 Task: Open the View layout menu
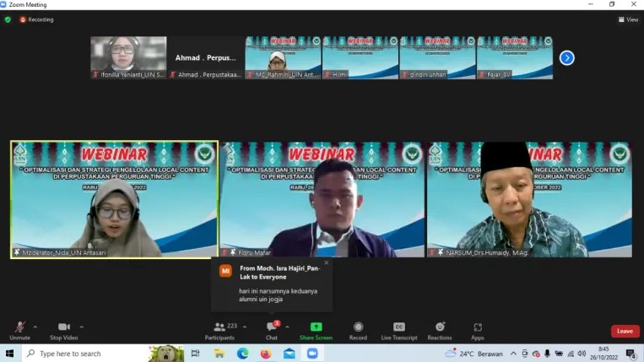pos(629,19)
